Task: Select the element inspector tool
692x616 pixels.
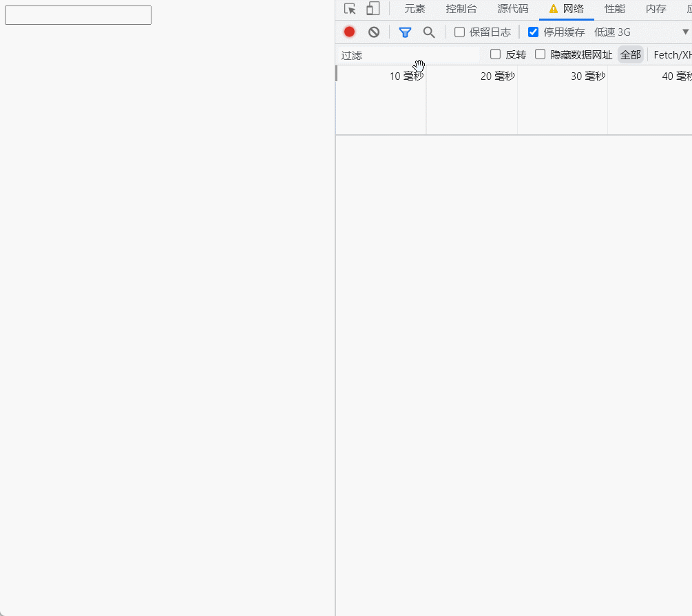Action: point(349,9)
